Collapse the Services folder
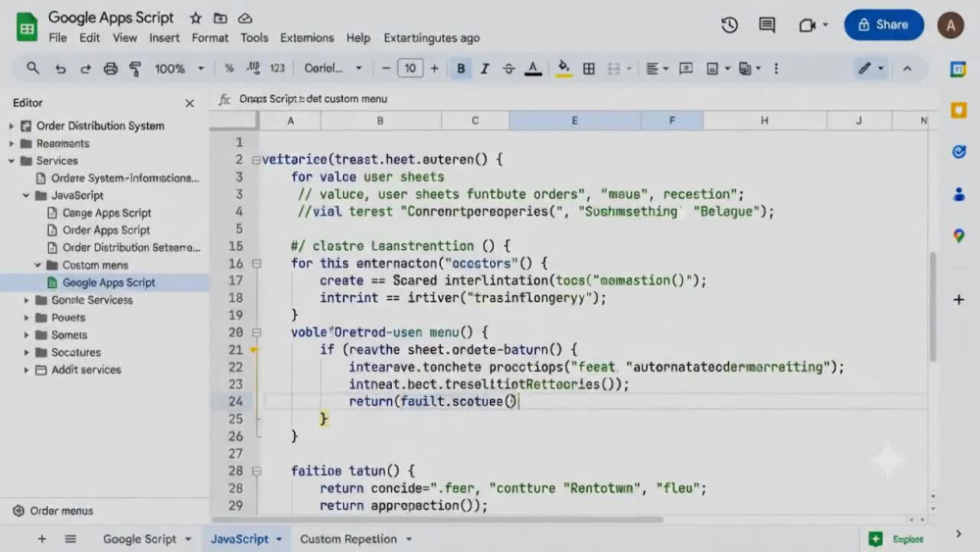The image size is (980, 552). [11, 162]
